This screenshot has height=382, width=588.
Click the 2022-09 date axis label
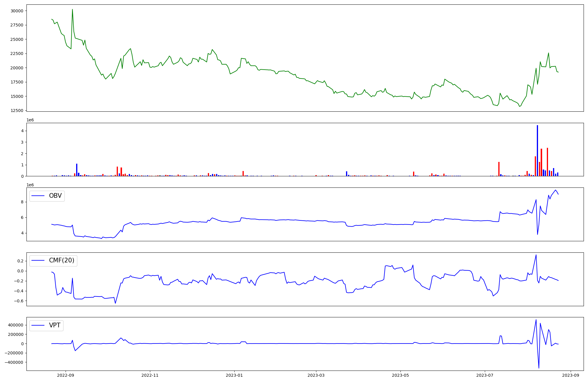click(x=65, y=375)
